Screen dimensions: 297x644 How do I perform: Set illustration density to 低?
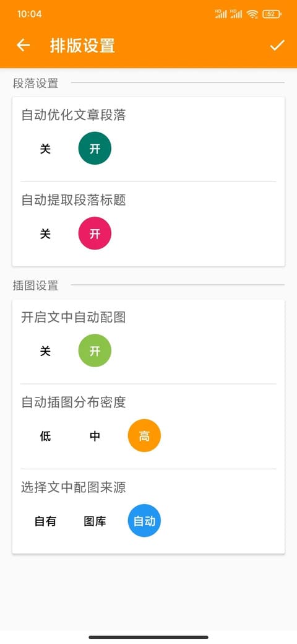pyautogui.click(x=45, y=435)
